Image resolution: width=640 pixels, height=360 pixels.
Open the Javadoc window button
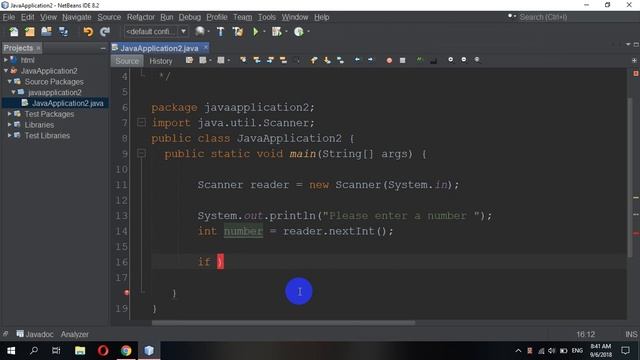(x=35, y=334)
